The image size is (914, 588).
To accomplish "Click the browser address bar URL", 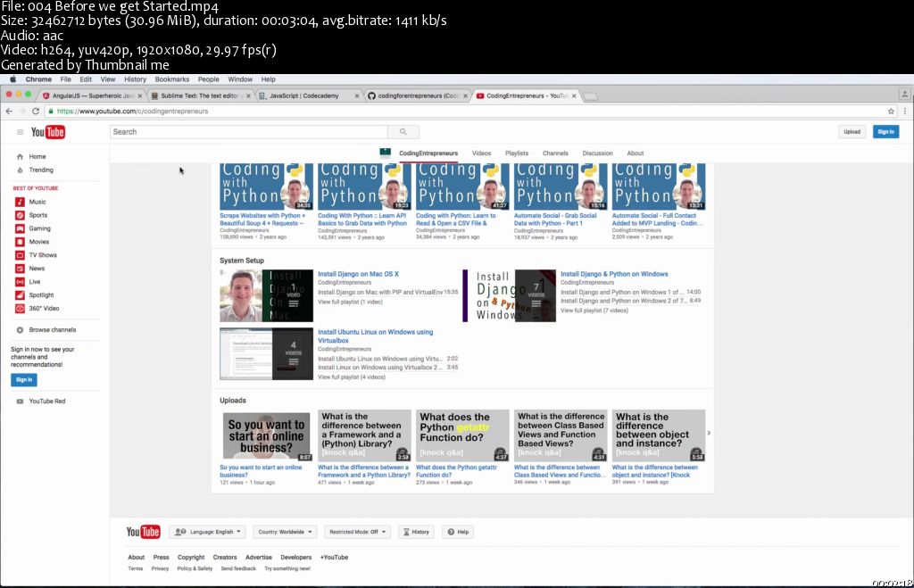I will 132,112.
